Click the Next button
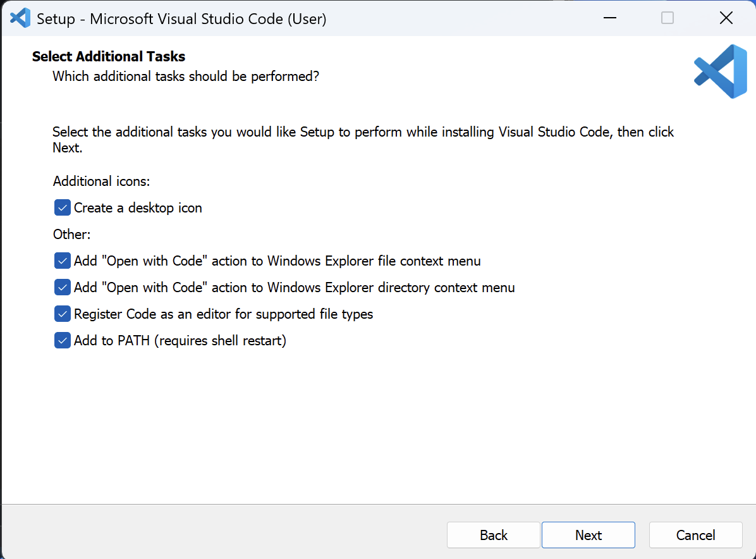 (588, 535)
